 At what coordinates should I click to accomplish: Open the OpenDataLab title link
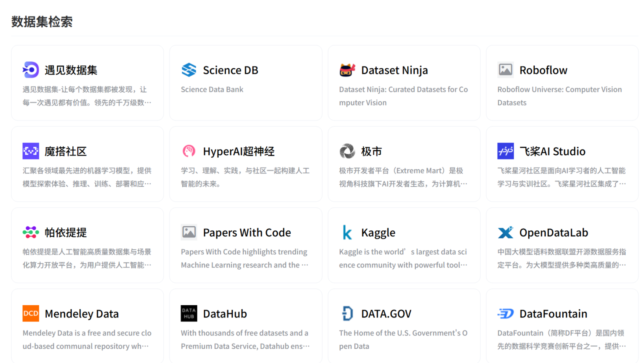tap(554, 233)
